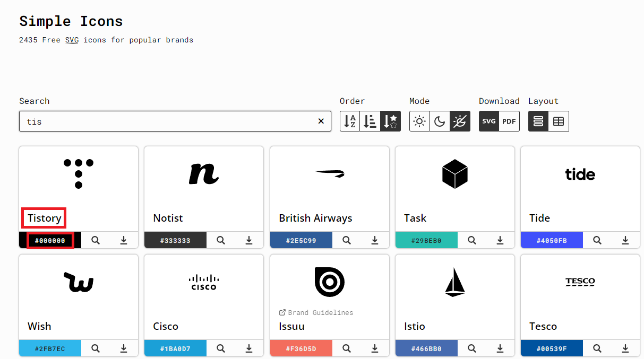Click the Tesco logo
Screen dimensions: 644x359
(580, 282)
